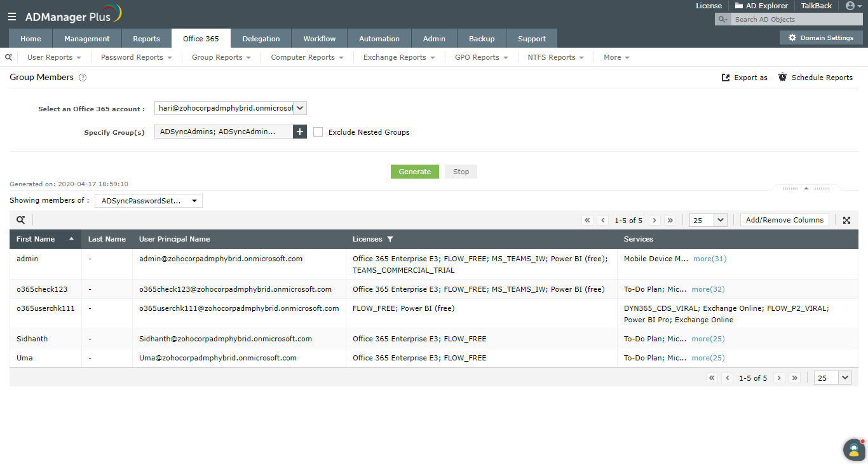Go to first page in top pager
Image resolution: width=868 pixels, height=464 pixels.
(x=587, y=221)
